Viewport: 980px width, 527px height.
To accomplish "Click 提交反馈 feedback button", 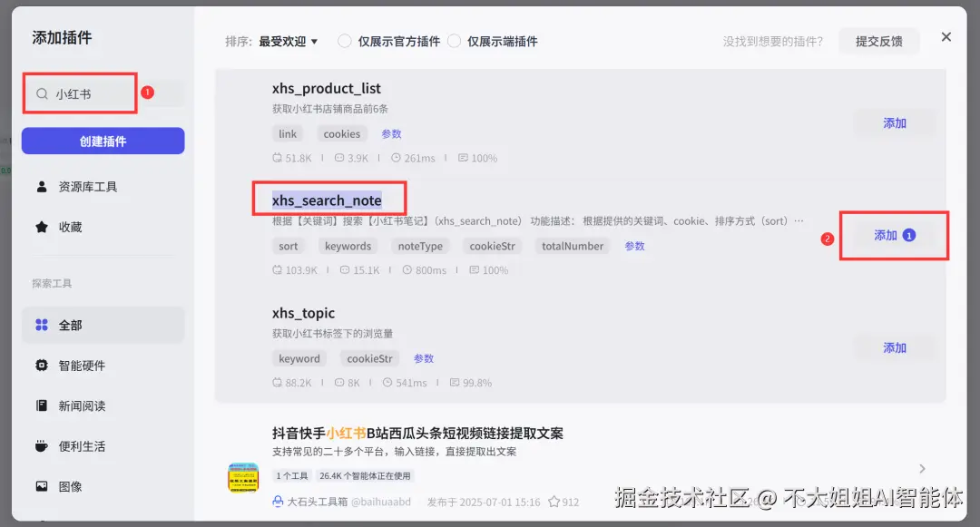I will [878, 41].
